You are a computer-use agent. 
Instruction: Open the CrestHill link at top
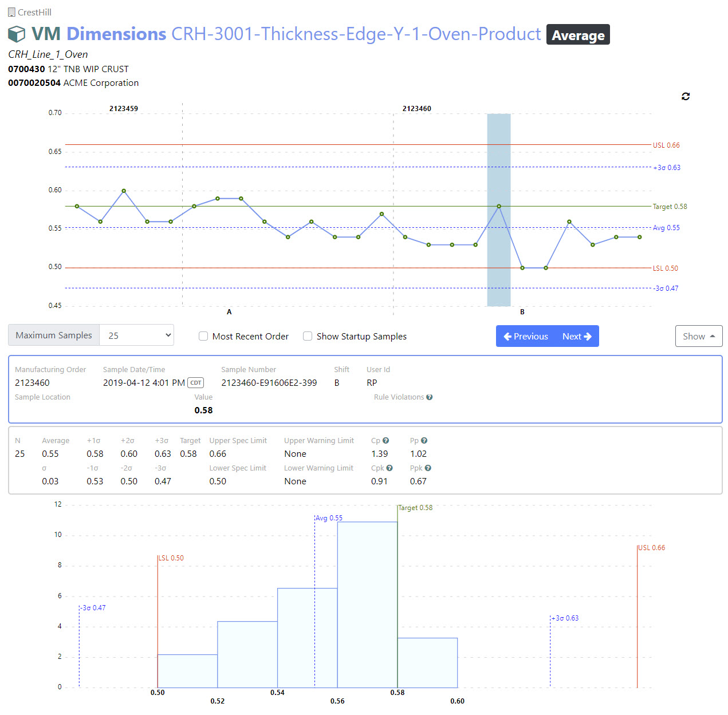click(x=34, y=12)
